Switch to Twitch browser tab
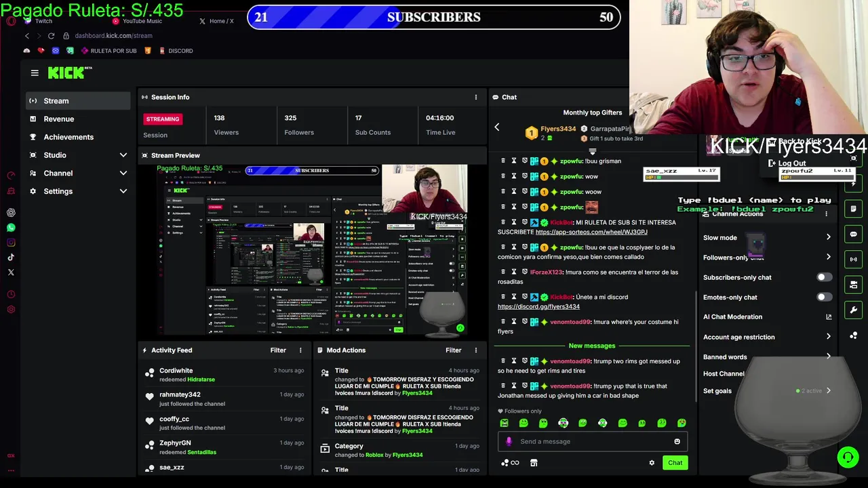Viewport: 868px width, 488px height. coord(38,21)
